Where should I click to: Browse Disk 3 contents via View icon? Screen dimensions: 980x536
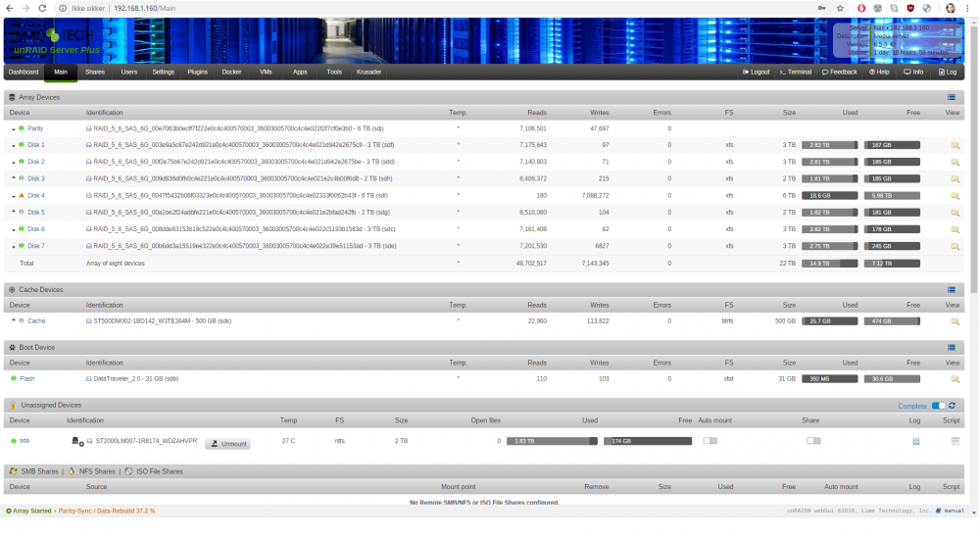coord(955,178)
